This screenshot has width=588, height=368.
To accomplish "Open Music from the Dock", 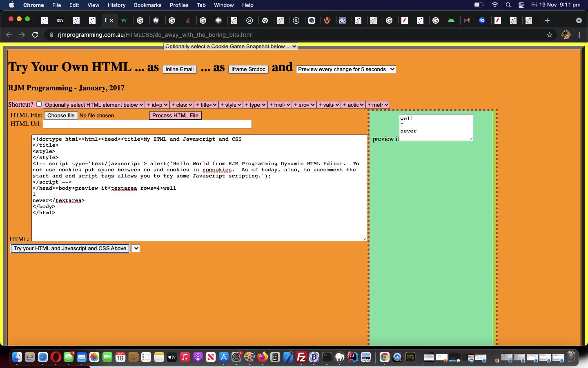I will [x=185, y=357].
